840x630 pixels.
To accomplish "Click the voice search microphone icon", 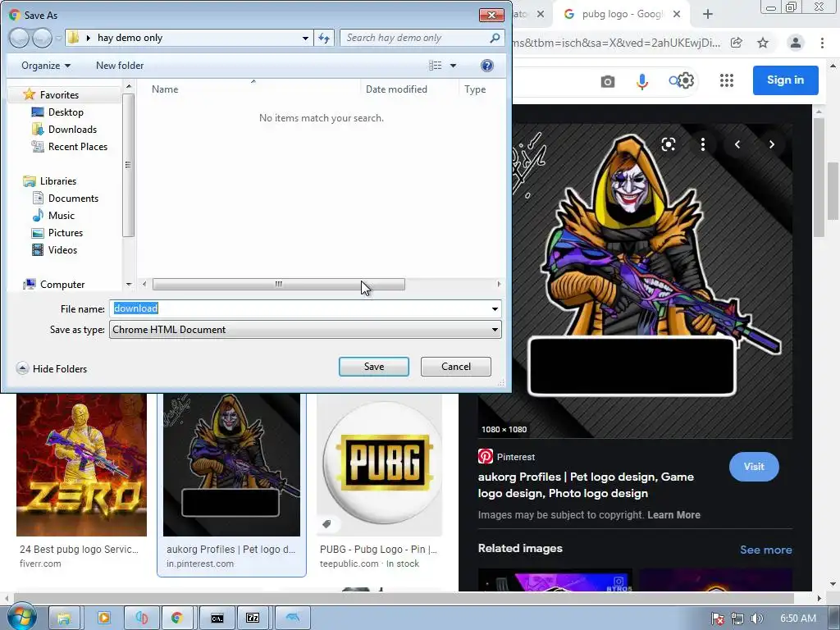I will point(641,81).
